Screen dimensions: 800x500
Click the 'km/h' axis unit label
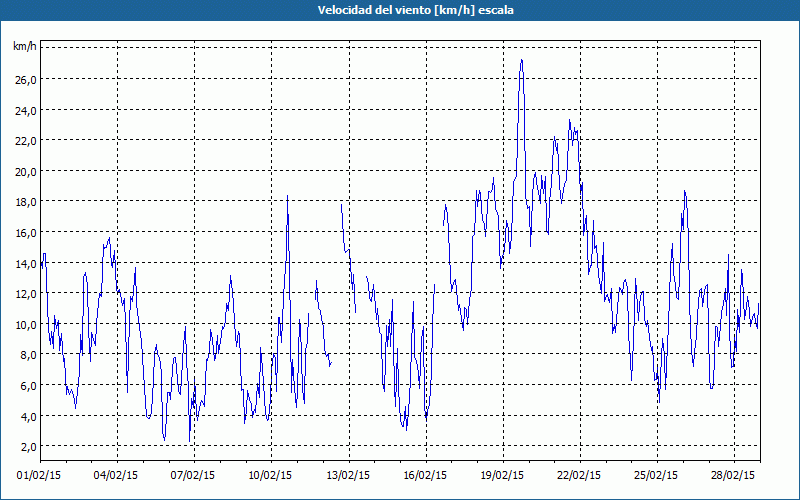25,47
